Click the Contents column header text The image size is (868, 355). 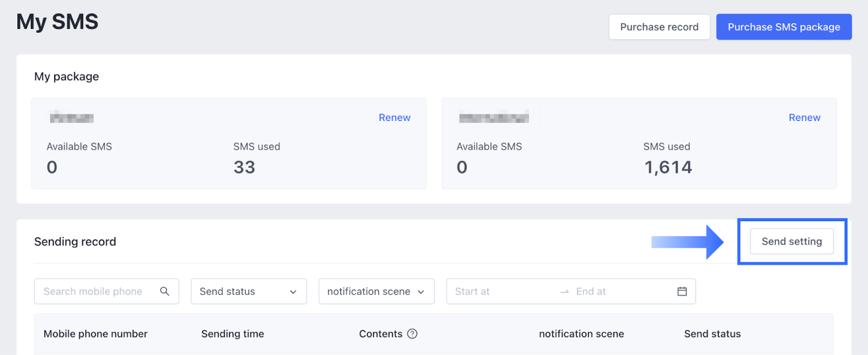tap(380, 334)
